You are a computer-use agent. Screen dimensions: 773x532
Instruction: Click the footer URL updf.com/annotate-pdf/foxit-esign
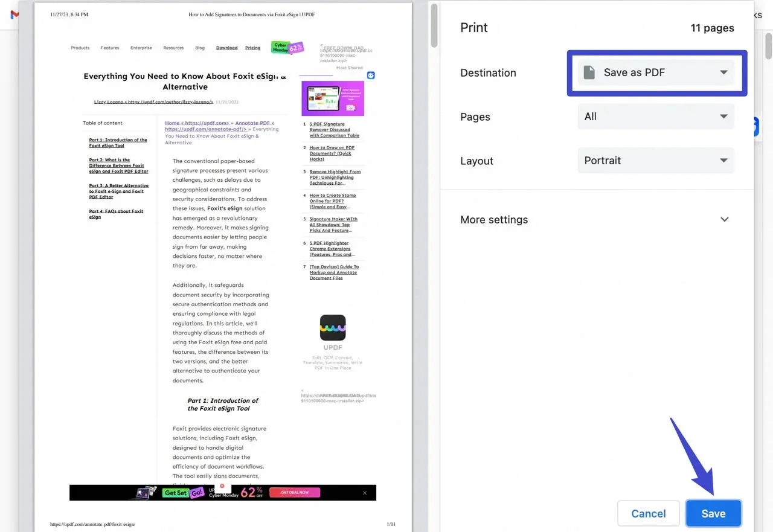[92, 524]
